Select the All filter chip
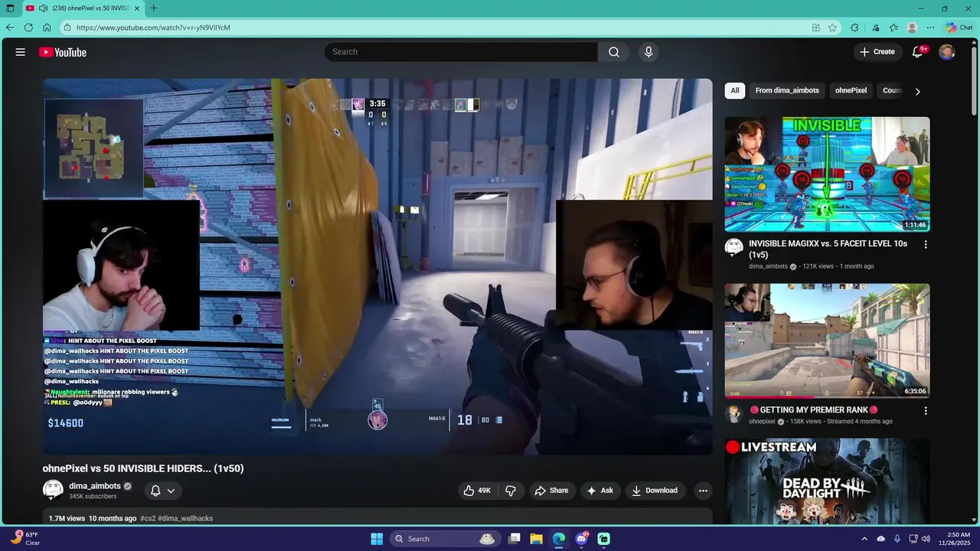Screen dimensions: 980x551 pos(735,90)
